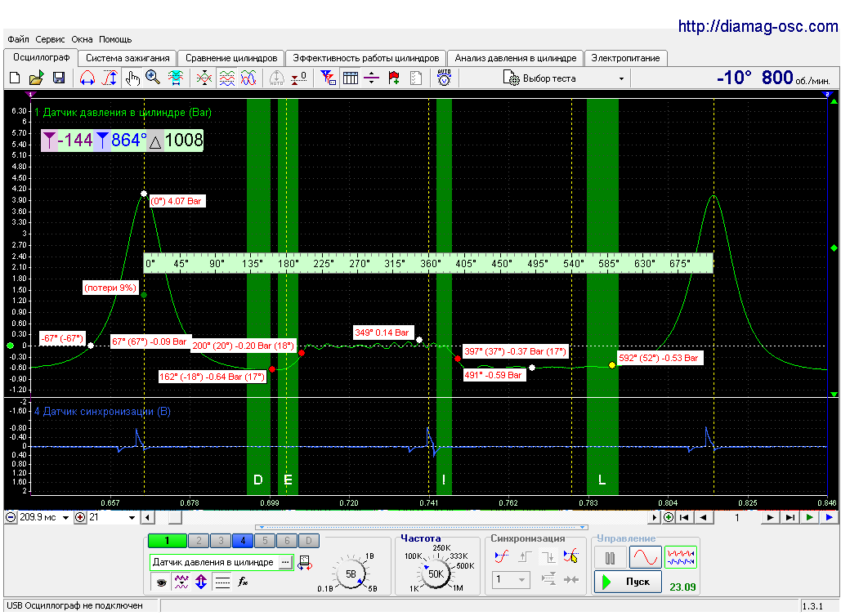Select channel 5 button
850x616 pixels.
coord(265,540)
